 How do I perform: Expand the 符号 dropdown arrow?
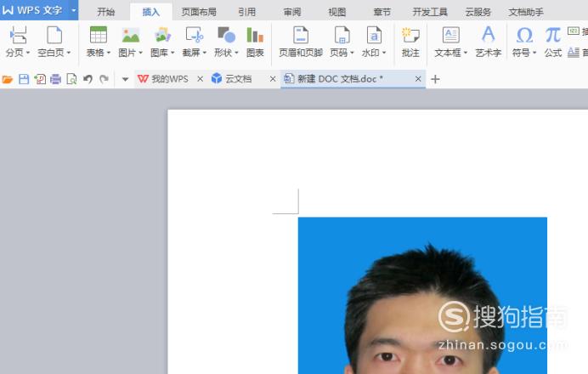tap(534, 53)
